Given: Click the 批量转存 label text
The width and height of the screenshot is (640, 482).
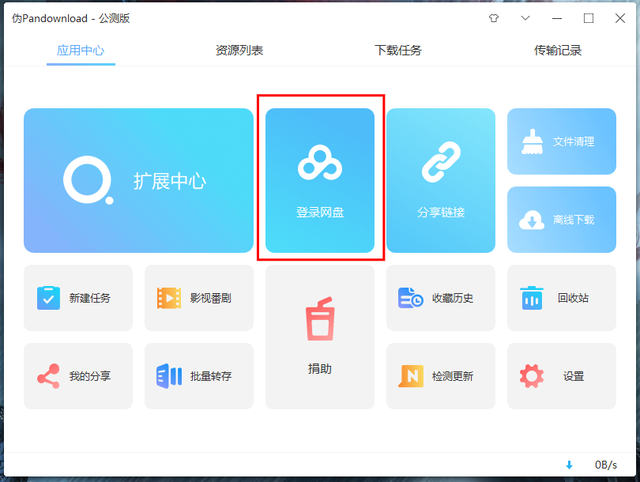Looking at the screenshot, I should (x=211, y=376).
